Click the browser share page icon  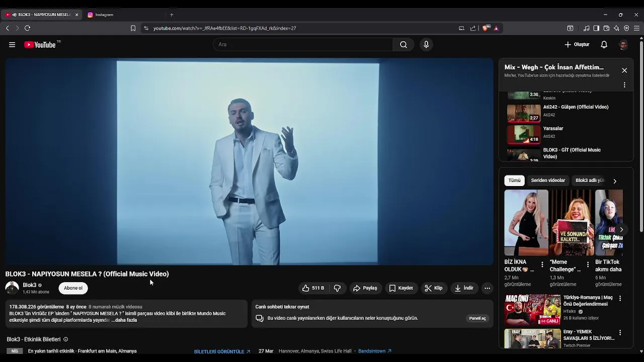pos(473,28)
